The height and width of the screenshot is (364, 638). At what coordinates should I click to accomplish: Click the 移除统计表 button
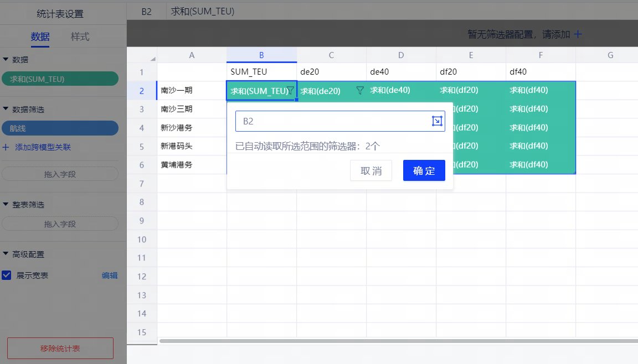pos(60,349)
